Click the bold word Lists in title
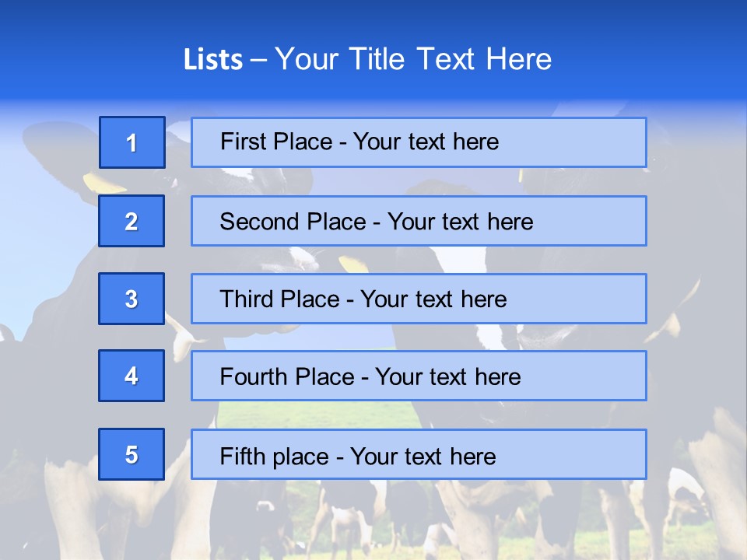 tap(212, 60)
